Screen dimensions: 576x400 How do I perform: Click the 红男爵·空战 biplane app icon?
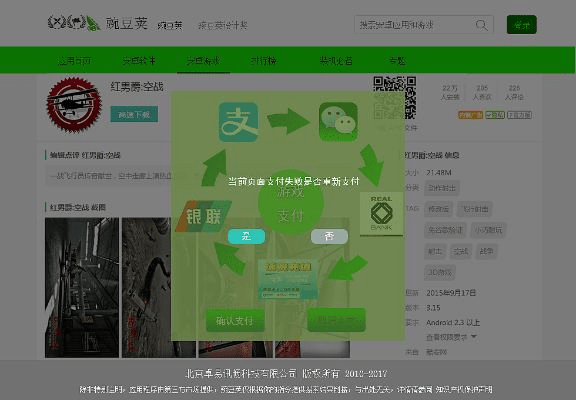[74, 105]
